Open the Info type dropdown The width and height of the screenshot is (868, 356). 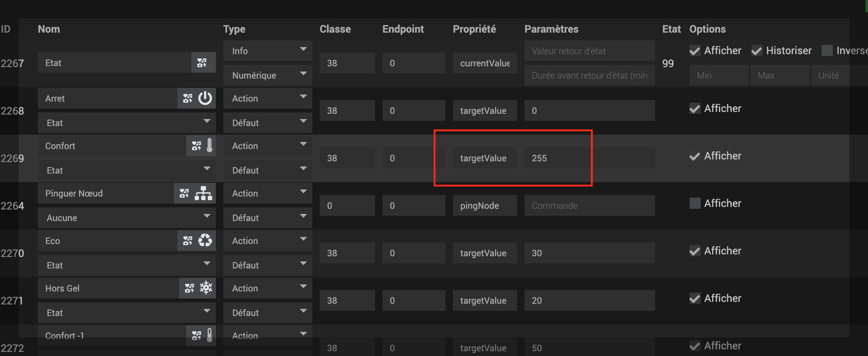coord(267,51)
